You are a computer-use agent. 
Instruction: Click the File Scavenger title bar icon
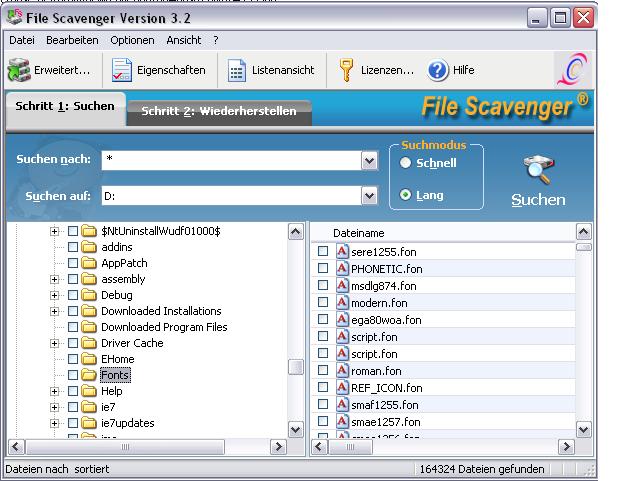point(14,17)
